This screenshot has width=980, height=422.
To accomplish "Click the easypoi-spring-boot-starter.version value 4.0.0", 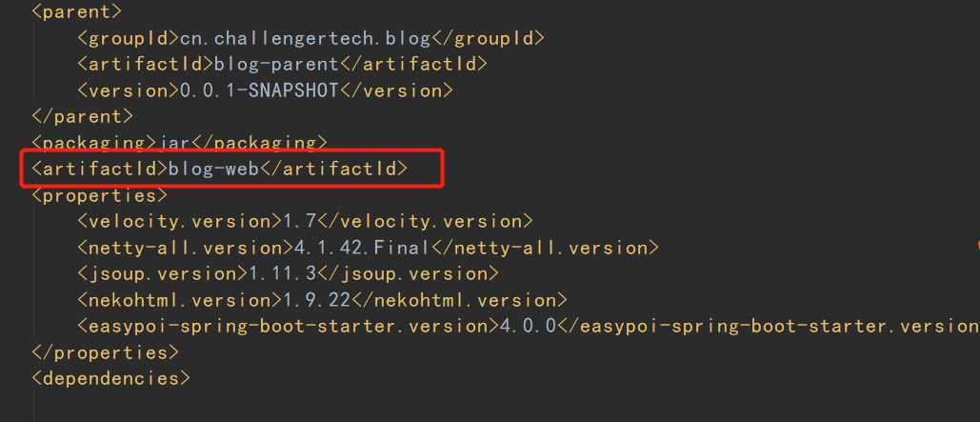I will point(528,327).
